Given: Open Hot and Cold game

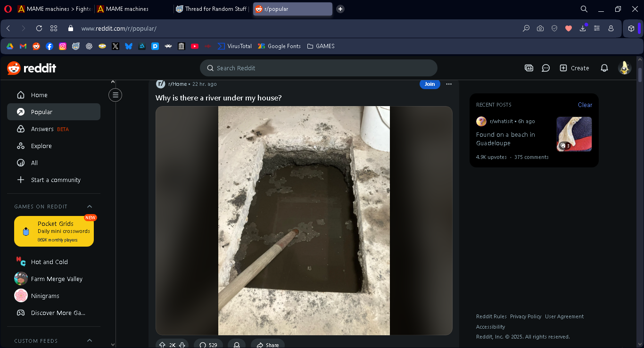Looking at the screenshot, I should coord(54,262).
